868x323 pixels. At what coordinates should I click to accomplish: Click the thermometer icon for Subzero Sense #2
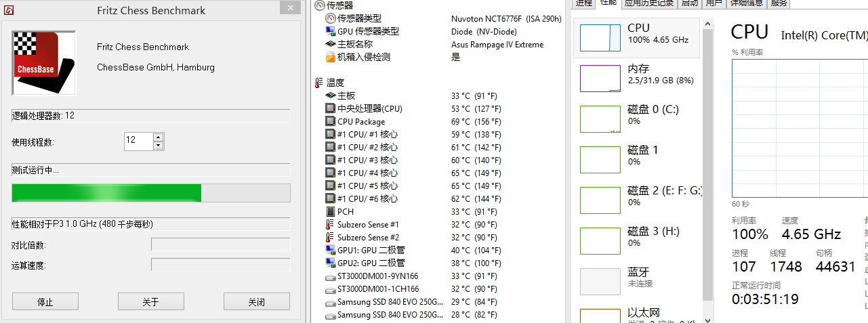(331, 237)
